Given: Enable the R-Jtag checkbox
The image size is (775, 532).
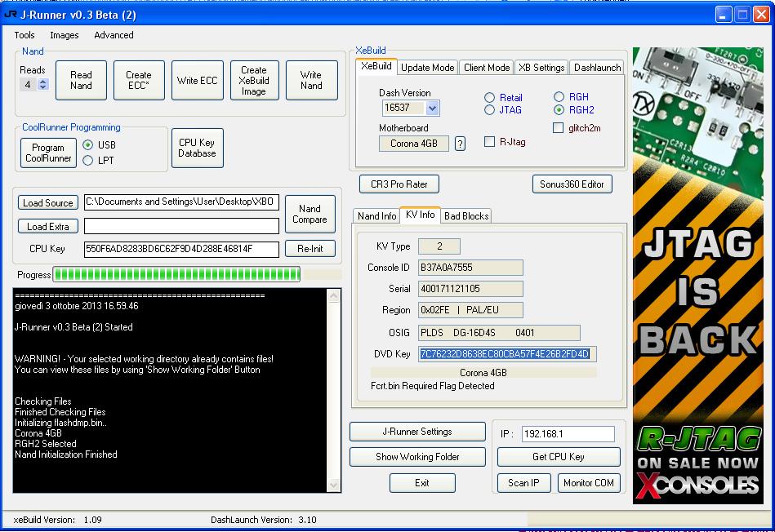Looking at the screenshot, I should [489, 142].
